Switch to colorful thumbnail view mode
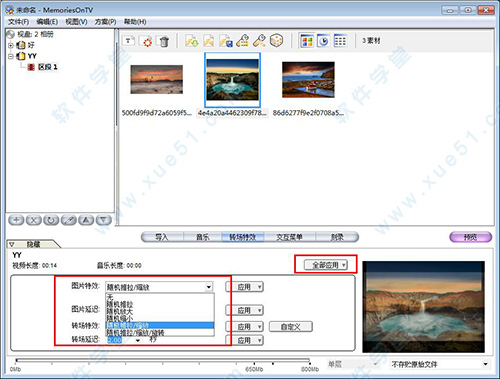 [x=307, y=41]
